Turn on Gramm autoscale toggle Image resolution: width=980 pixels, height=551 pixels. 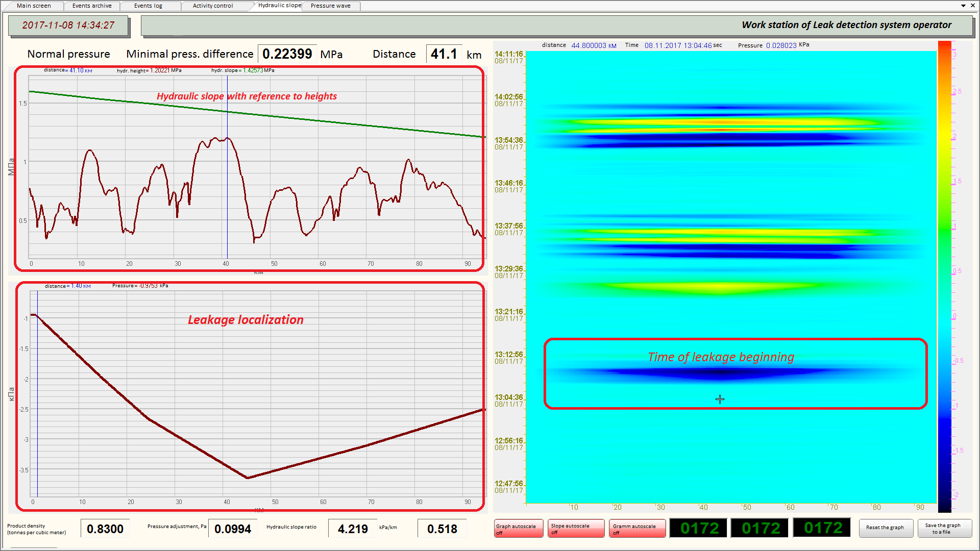pos(637,529)
